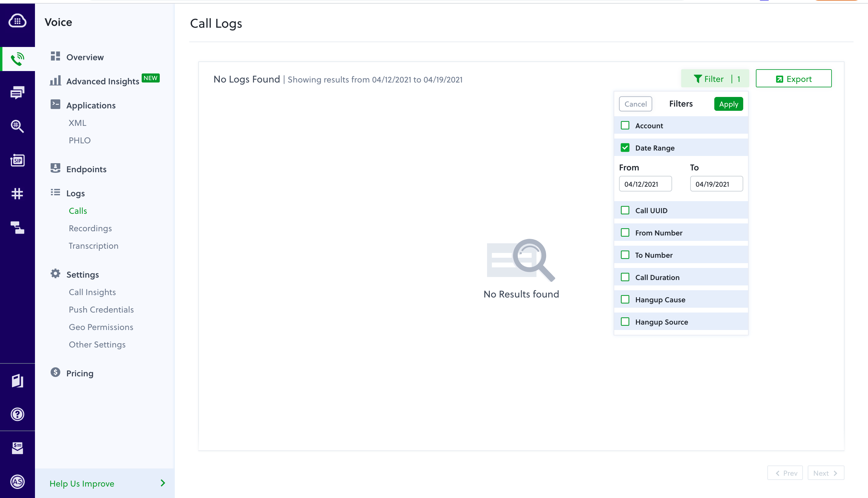Open the PHLO applications submenu

coord(79,140)
